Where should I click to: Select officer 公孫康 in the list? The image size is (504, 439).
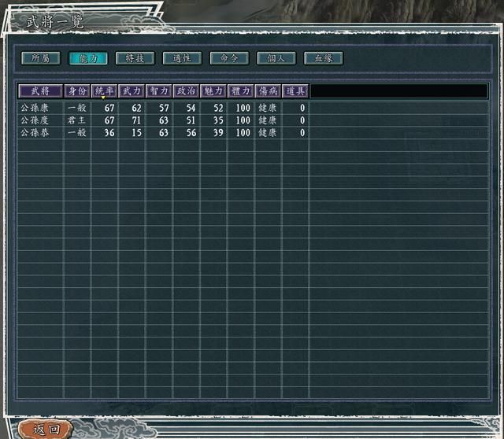click(x=35, y=108)
